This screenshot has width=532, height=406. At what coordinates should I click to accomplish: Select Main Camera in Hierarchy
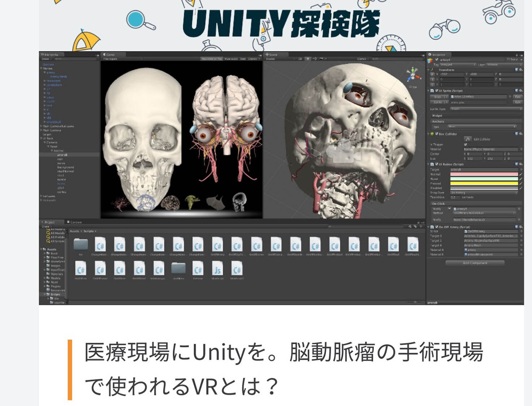click(52, 130)
